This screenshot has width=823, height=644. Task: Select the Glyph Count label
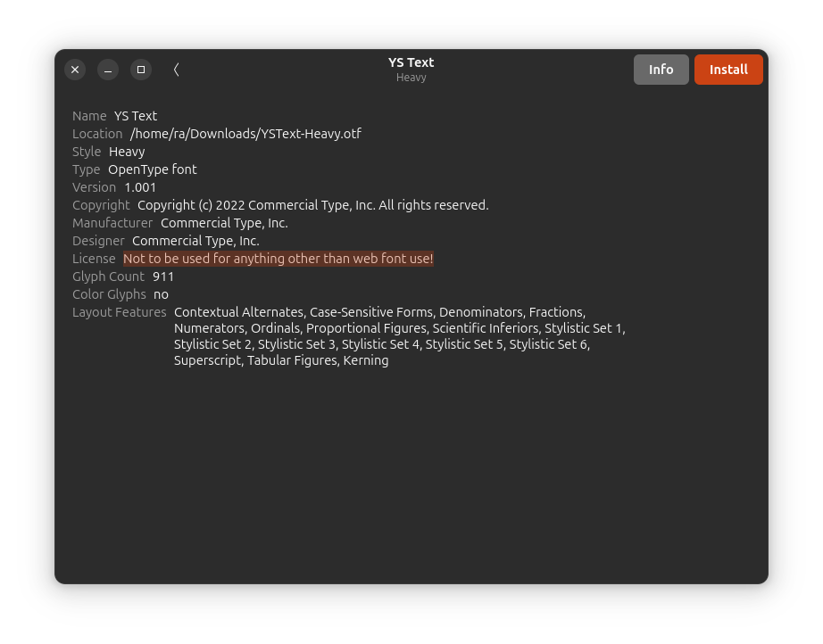click(108, 277)
